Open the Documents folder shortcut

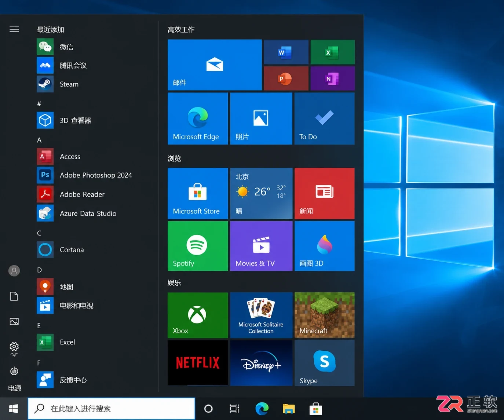[14, 296]
